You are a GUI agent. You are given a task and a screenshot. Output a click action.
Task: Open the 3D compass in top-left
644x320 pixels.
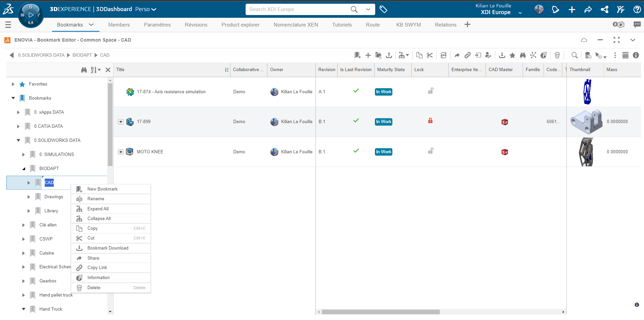tap(31, 15)
